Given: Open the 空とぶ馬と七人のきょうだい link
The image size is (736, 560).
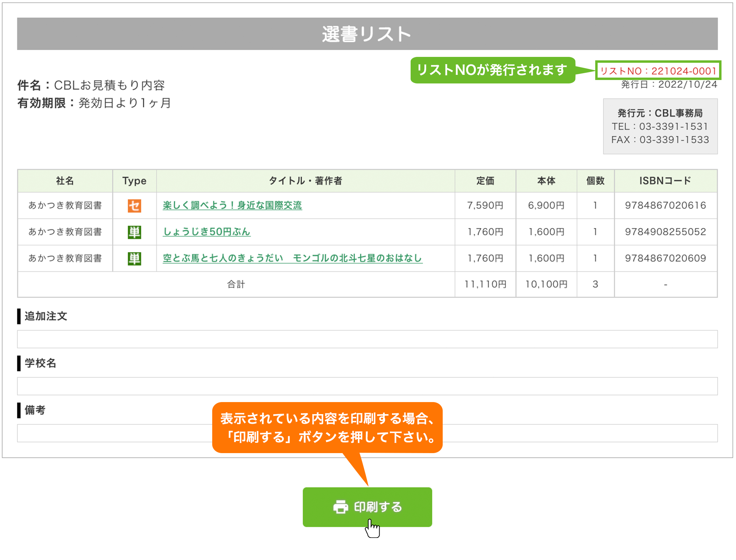Looking at the screenshot, I should point(292,258).
